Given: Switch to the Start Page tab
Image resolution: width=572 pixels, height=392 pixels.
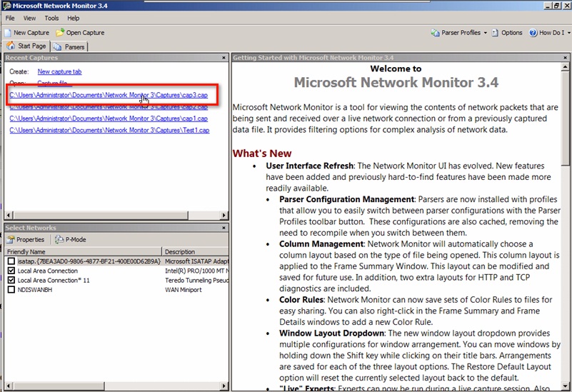Looking at the screenshot, I should 26,46.
